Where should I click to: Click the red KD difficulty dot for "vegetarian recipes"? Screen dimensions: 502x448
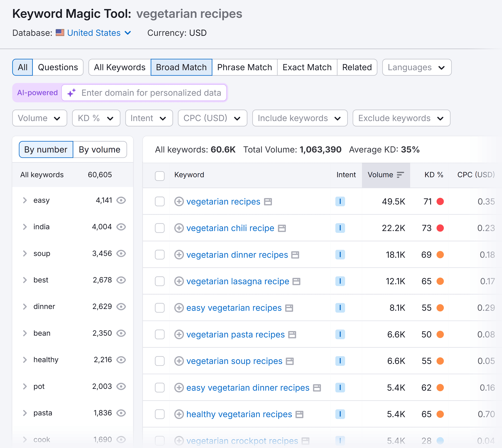pos(440,202)
